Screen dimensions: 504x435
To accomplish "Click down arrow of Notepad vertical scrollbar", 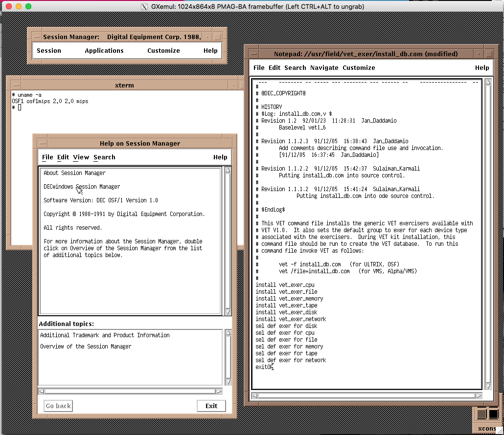I will point(488,386).
